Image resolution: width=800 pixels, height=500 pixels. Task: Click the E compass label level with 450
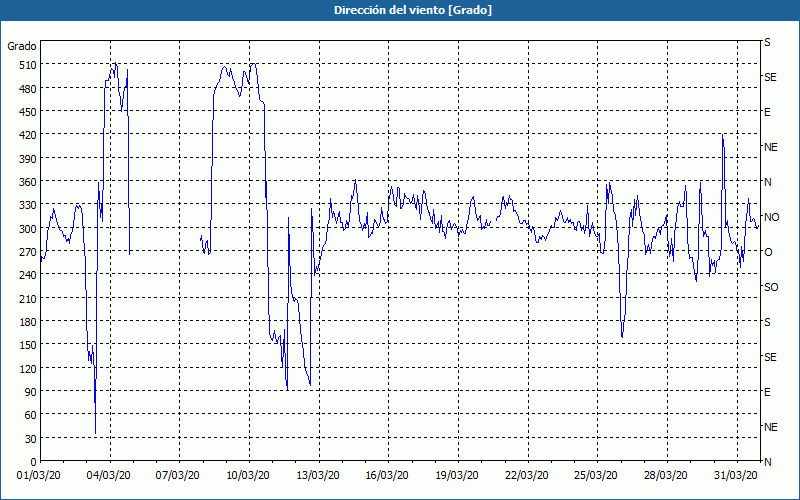767,112
